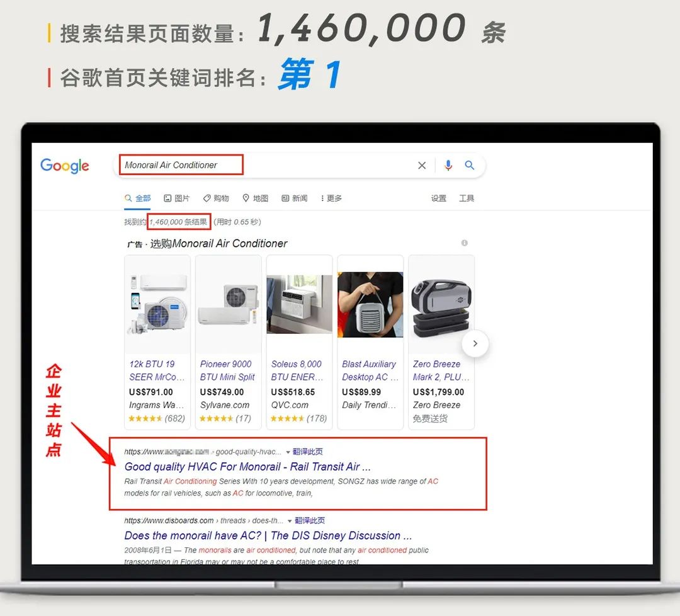Select the Zero Breeze Mark 2 product image
This screenshot has height=616, width=680.
(441, 304)
